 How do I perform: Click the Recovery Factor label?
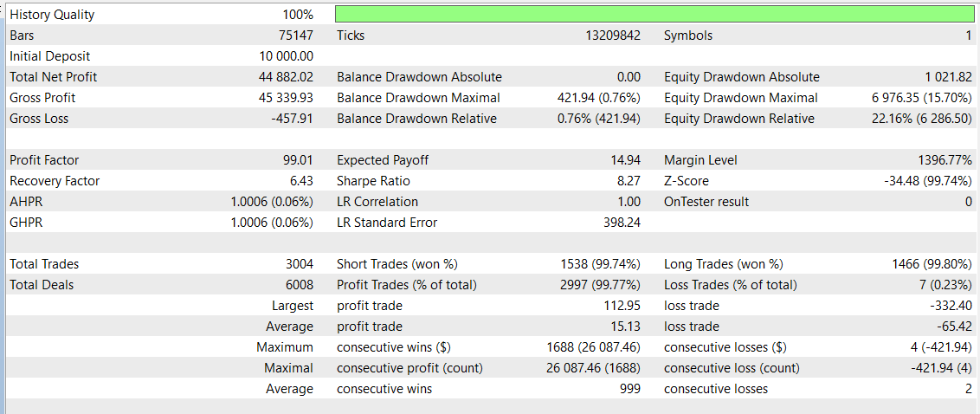pos(55,181)
